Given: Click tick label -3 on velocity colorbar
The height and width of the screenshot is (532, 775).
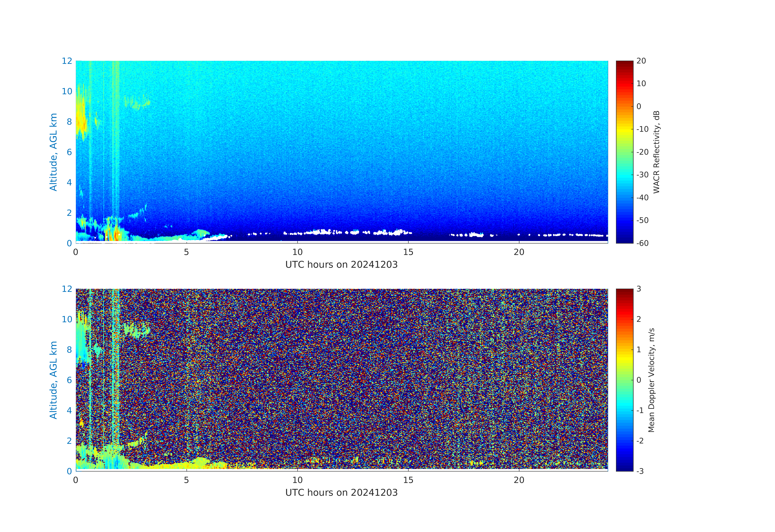Looking at the screenshot, I should (640, 471).
